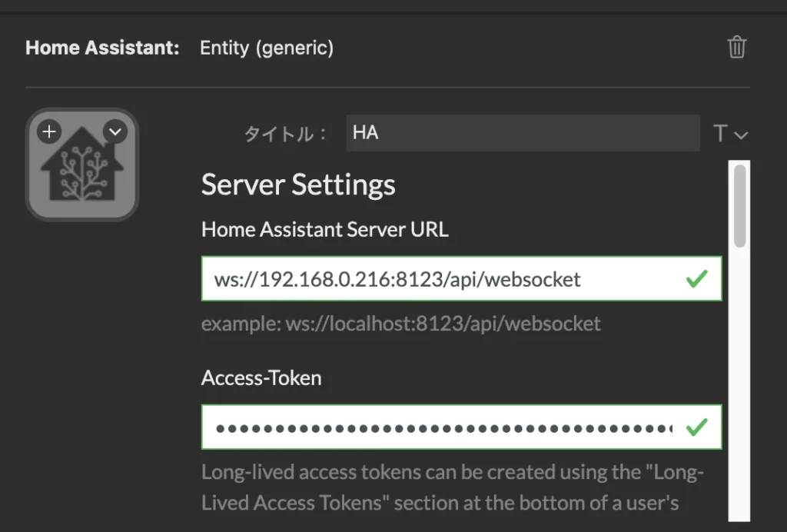Click the タイトル label
Viewport: 787px width, 532px height.
pos(286,134)
